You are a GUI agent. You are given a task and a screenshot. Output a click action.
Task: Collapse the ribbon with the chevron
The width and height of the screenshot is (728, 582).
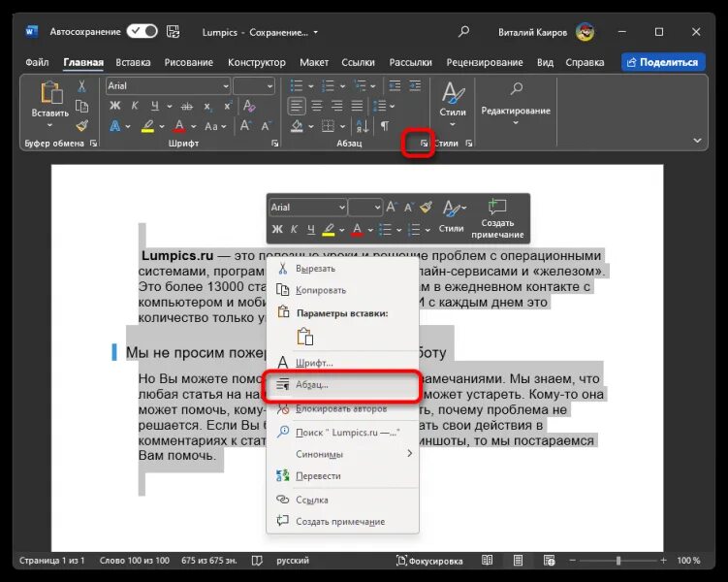point(697,140)
